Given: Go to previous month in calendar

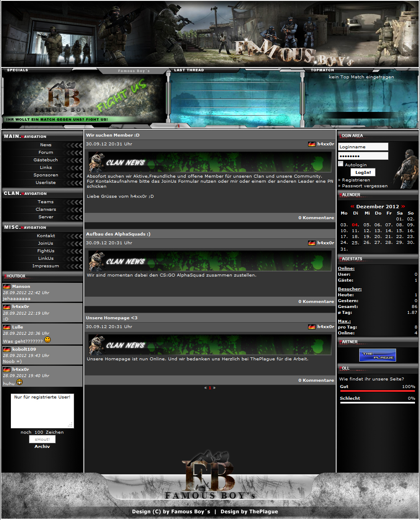Looking at the screenshot, I should coord(352,207).
